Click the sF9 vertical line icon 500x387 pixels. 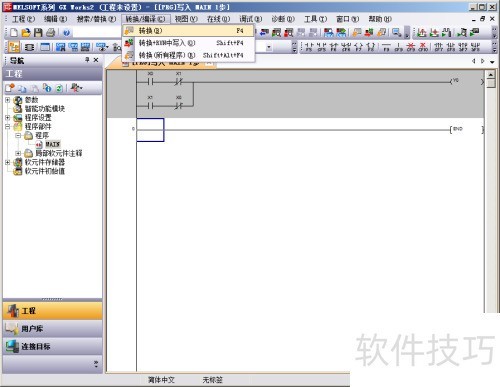pyautogui.click(x=399, y=47)
